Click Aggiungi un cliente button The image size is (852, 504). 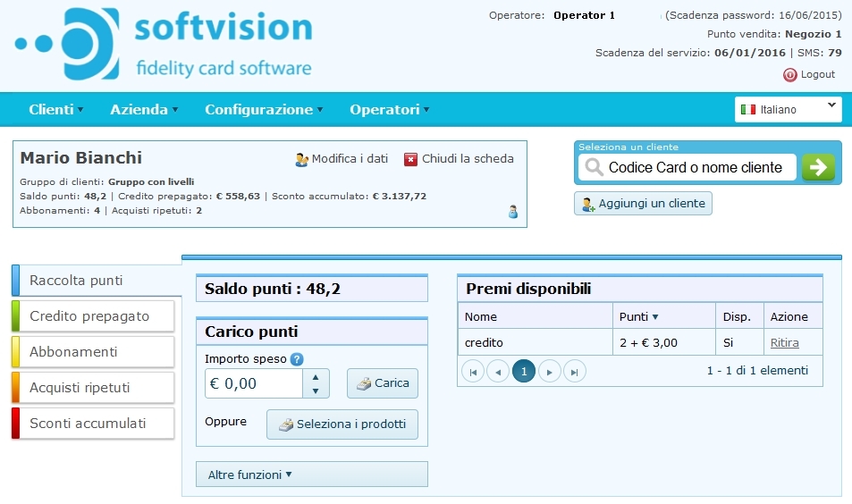[x=643, y=204]
